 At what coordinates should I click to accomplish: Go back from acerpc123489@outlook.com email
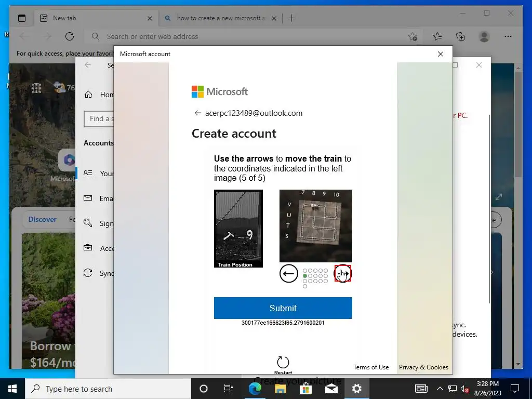pyautogui.click(x=197, y=113)
